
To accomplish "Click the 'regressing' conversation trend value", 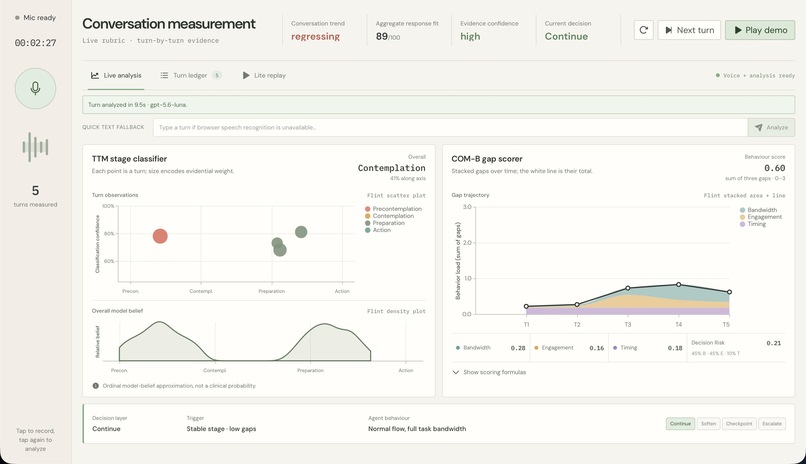I will [x=315, y=36].
